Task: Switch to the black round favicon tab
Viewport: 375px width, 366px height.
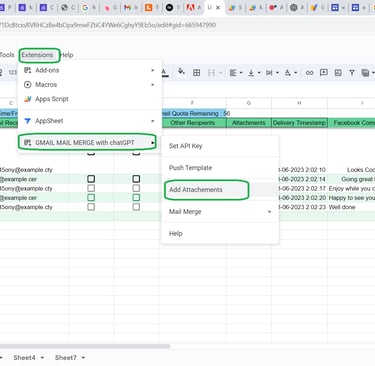Action: point(169,7)
